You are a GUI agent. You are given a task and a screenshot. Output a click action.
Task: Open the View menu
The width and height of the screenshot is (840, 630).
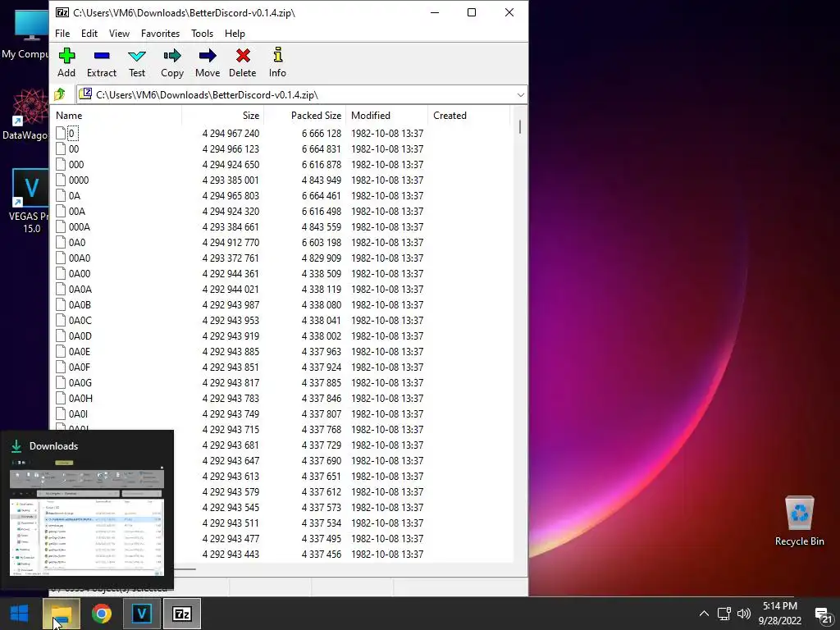[119, 33]
